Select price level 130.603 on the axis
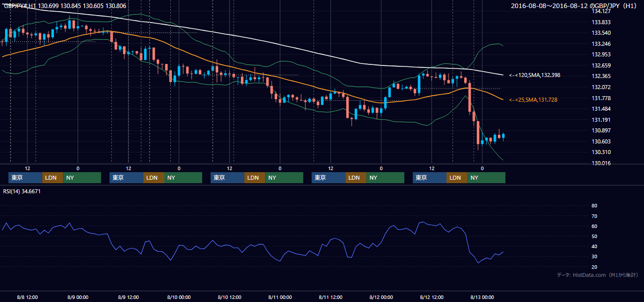This screenshot has height=302, width=644. 601,141
